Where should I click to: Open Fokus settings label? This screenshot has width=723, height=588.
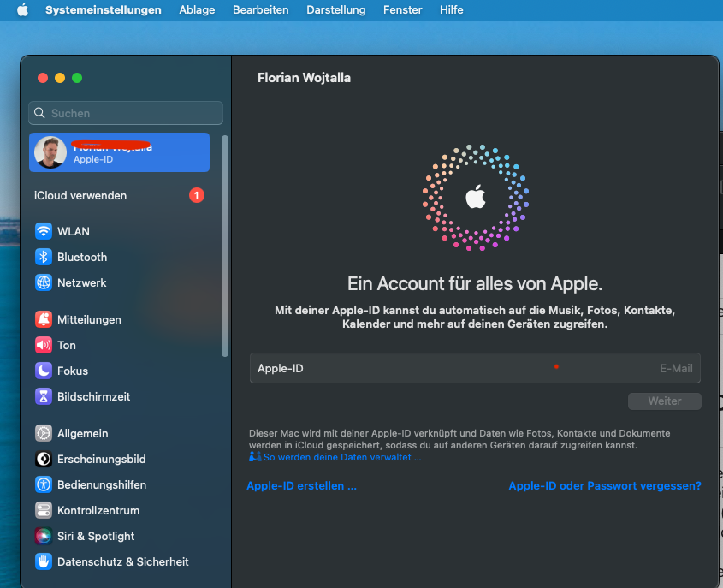(73, 371)
